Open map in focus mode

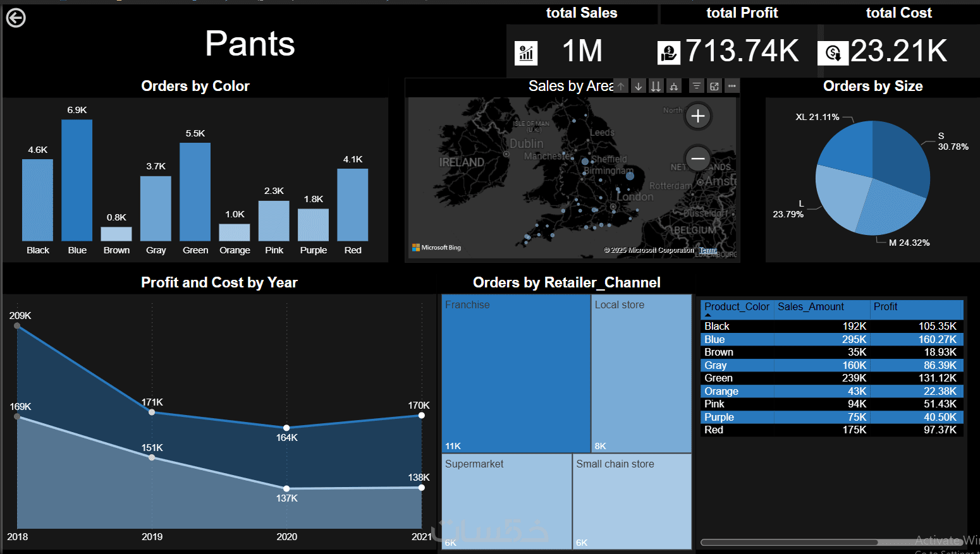coord(714,86)
